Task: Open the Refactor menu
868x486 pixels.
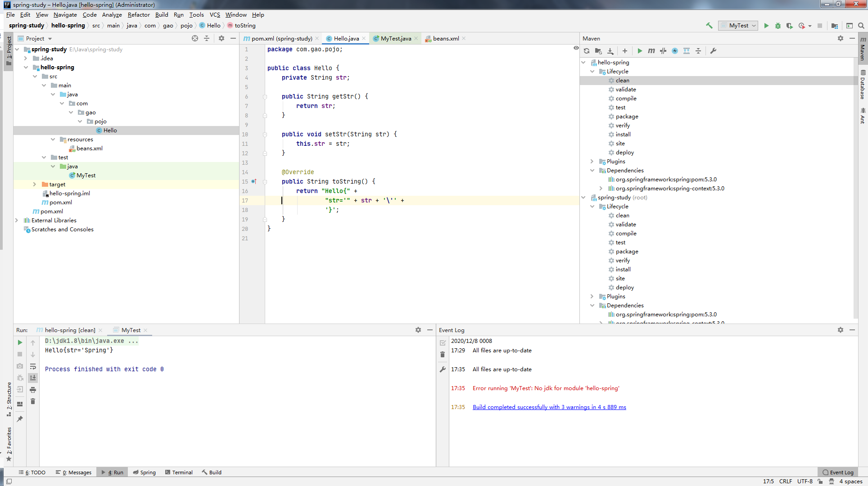Action: (x=139, y=15)
